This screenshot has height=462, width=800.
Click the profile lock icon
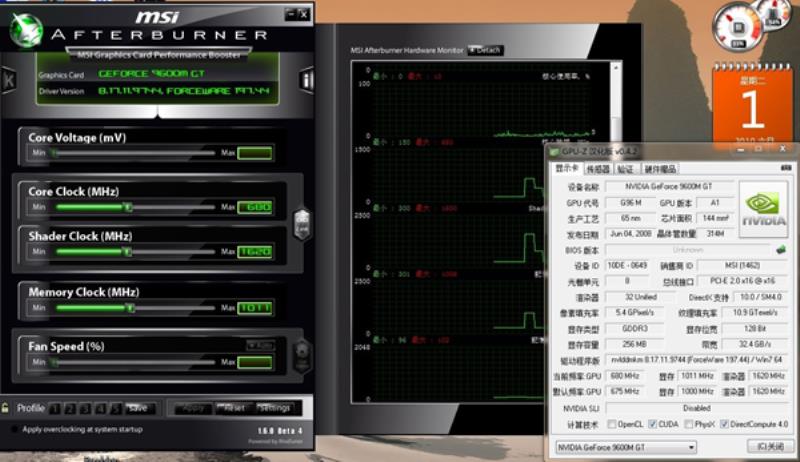(5, 408)
